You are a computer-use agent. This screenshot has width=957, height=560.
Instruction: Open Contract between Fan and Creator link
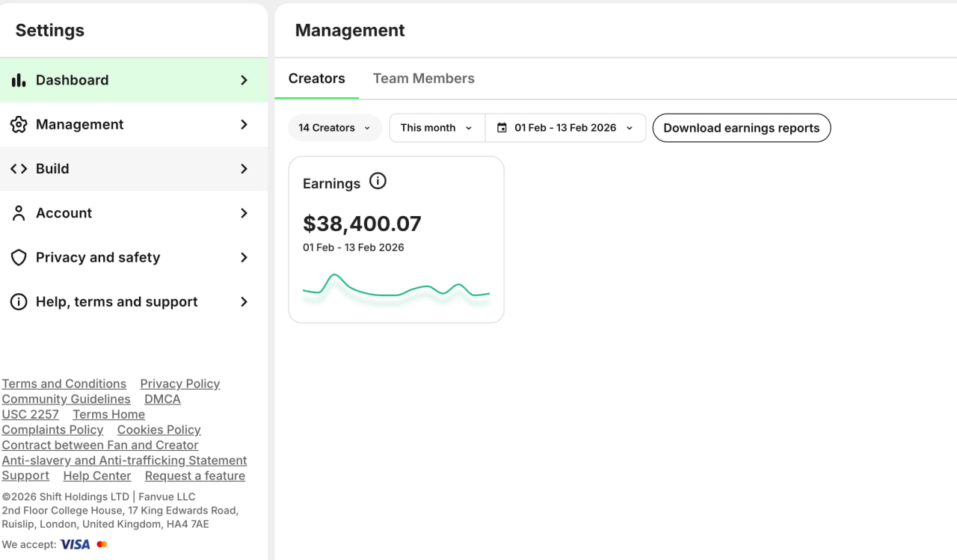(x=100, y=445)
